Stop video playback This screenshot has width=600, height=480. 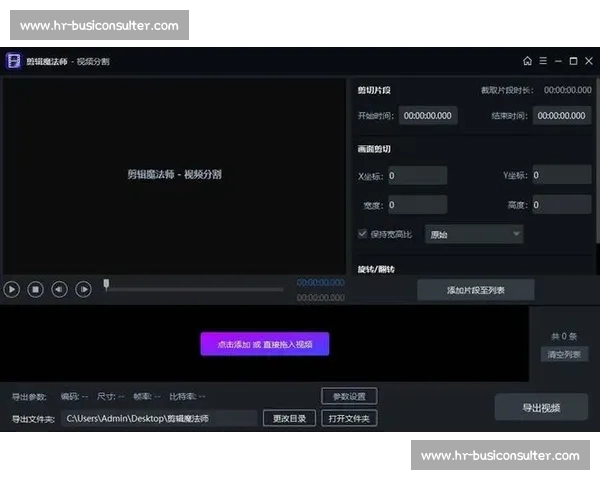[x=36, y=289]
